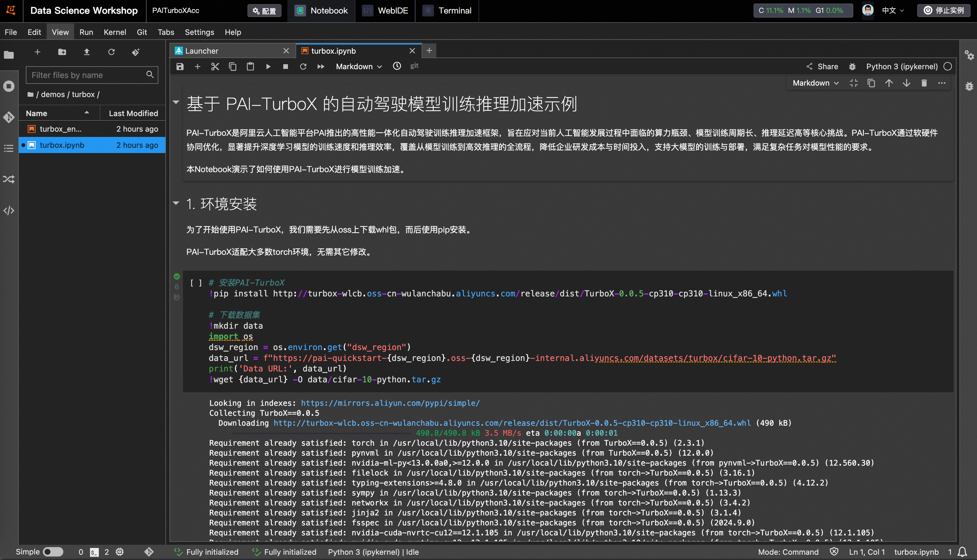977x560 pixels.
Task: Move the cell down with arrow icon
Action: [x=906, y=83]
